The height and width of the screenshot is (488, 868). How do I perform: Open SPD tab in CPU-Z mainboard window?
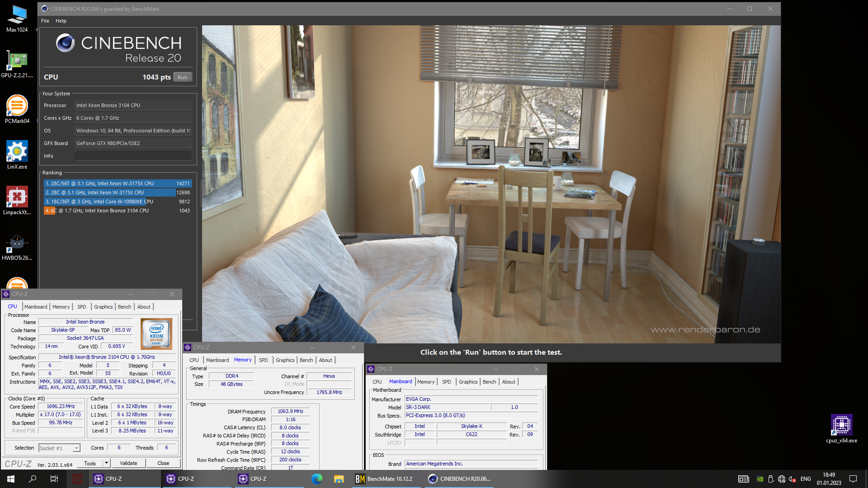coord(446,382)
